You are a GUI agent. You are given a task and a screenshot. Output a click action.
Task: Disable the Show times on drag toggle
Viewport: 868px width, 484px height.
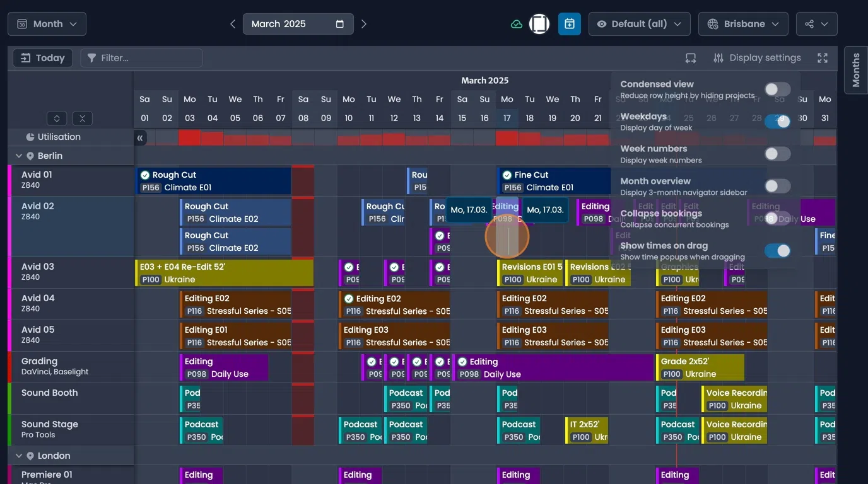tap(778, 251)
